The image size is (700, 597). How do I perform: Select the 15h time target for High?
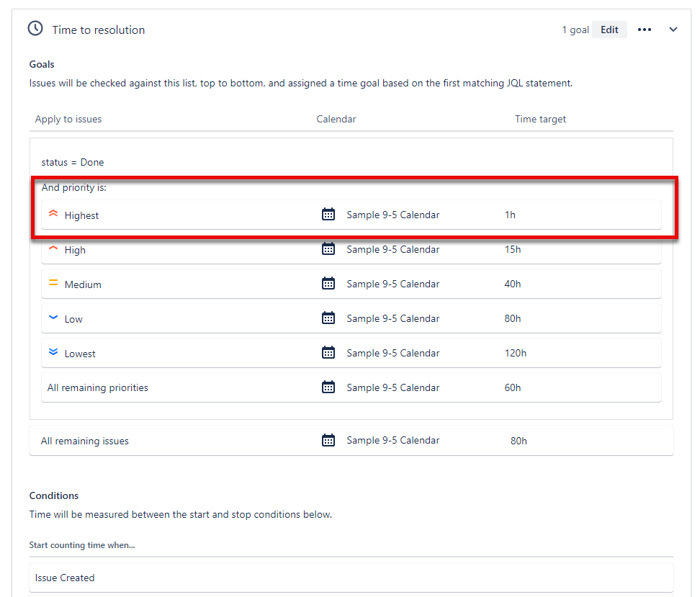(x=513, y=249)
